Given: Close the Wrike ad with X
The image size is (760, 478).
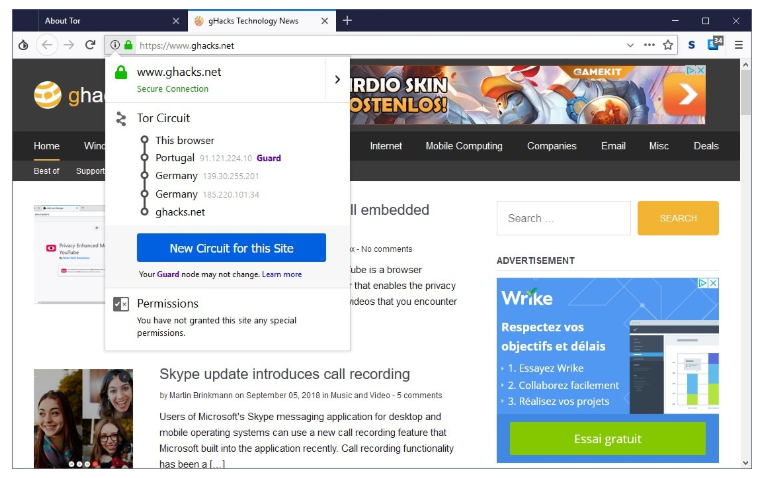Looking at the screenshot, I should pyautogui.click(x=713, y=283).
